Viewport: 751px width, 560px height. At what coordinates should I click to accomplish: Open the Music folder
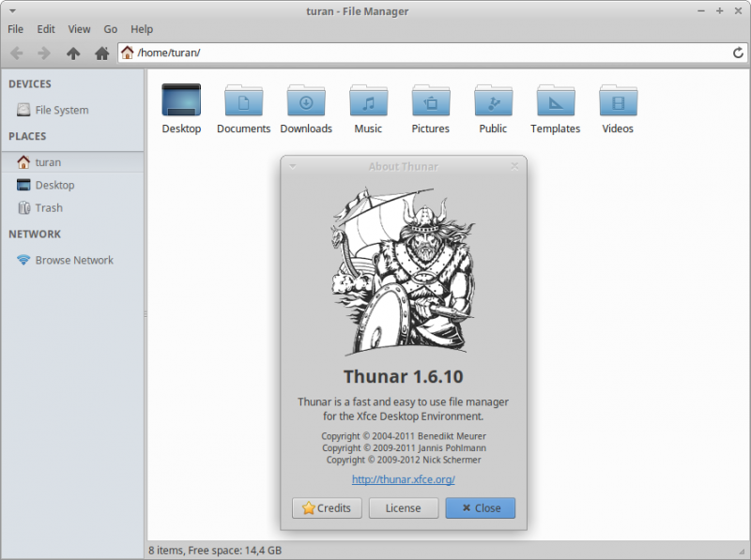[x=368, y=109]
